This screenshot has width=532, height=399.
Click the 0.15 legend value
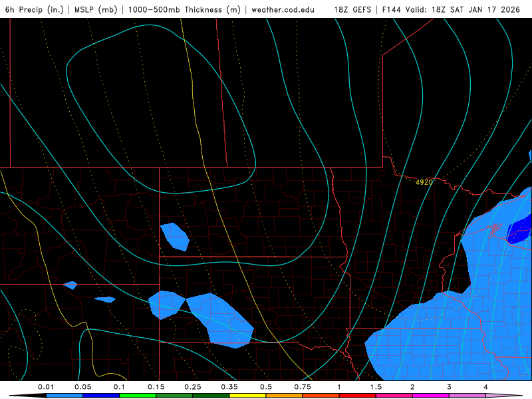[156, 387]
